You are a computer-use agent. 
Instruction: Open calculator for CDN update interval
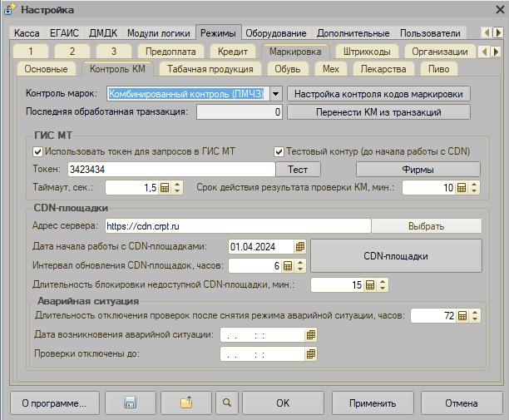[x=288, y=266]
